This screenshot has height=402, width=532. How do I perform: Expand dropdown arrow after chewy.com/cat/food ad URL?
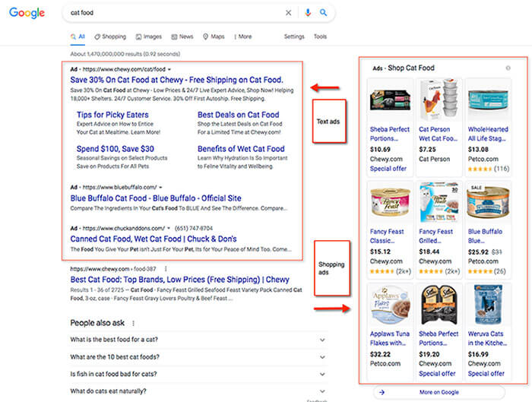tap(169, 70)
